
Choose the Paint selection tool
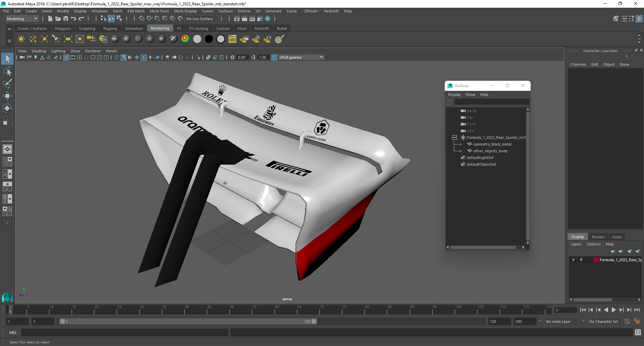[x=7, y=83]
